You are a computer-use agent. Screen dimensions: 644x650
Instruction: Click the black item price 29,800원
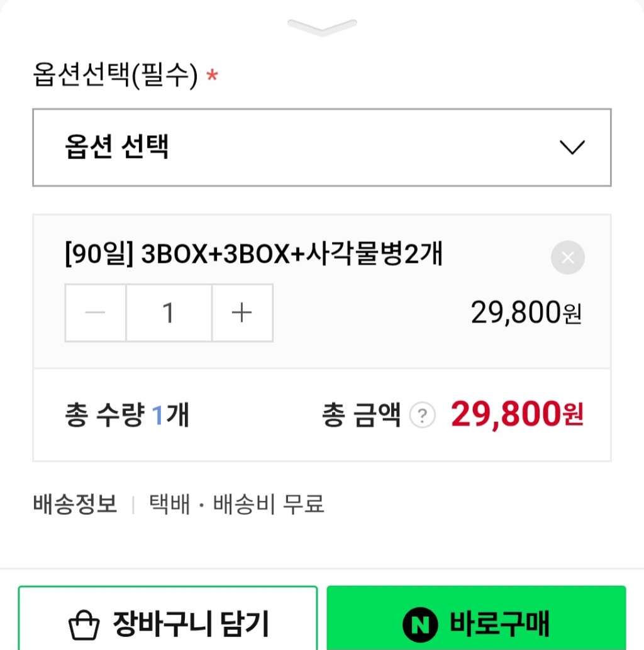[x=526, y=312]
